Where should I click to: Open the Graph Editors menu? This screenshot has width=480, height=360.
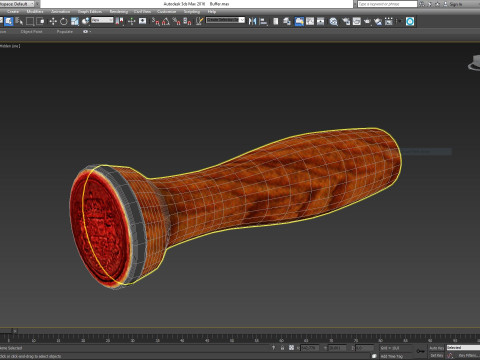[x=90, y=12]
